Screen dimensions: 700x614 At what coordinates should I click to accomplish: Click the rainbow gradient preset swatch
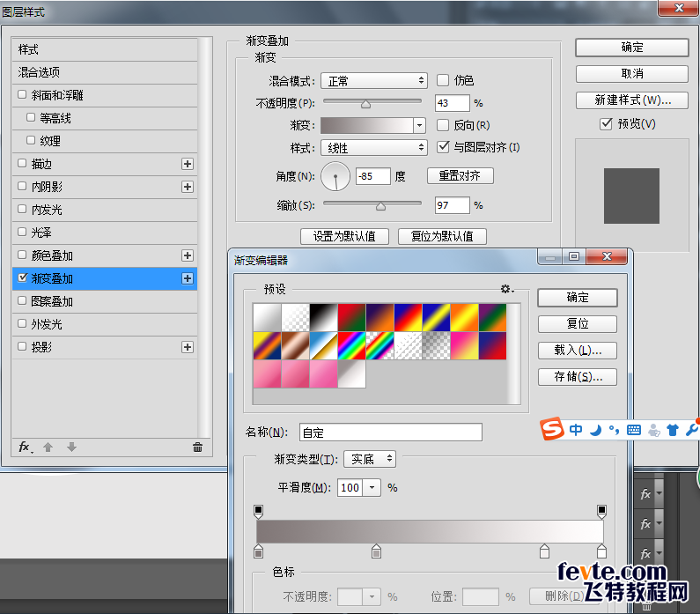[x=352, y=345]
